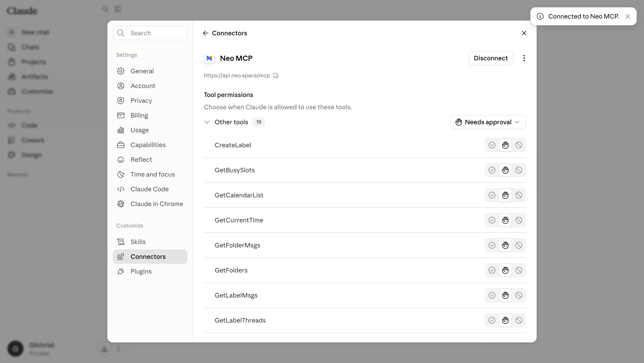
Task: Set GetLabelMsgs to needs approval
Action: (x=505, y=295)
